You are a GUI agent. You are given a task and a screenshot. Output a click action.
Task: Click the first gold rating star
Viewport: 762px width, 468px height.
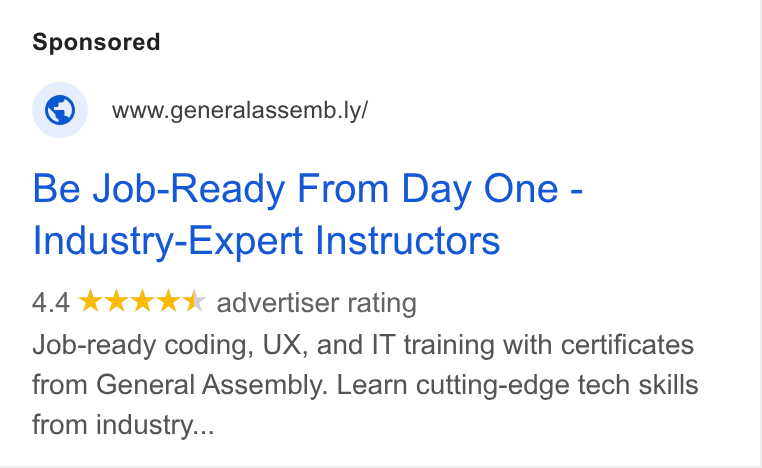tap(90, 300)
